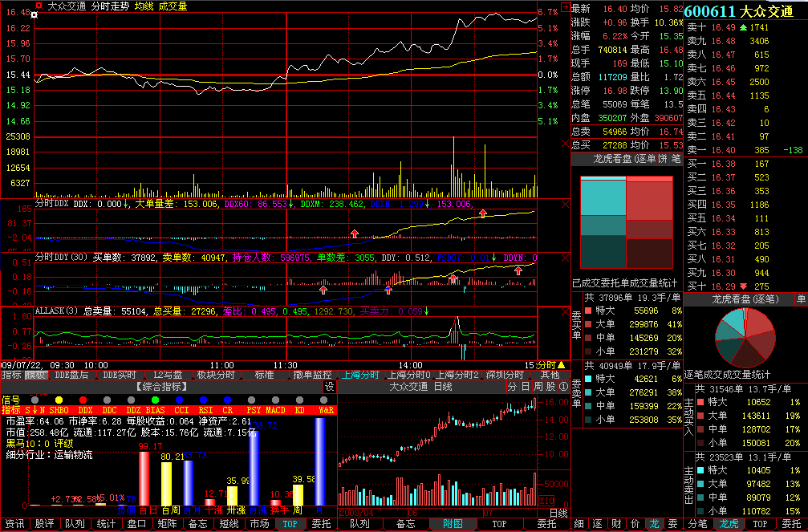Screen dimensions: 808x532
Task: Switch 龙虎看盘 to the 笔 view
Action: coord(676,159)
